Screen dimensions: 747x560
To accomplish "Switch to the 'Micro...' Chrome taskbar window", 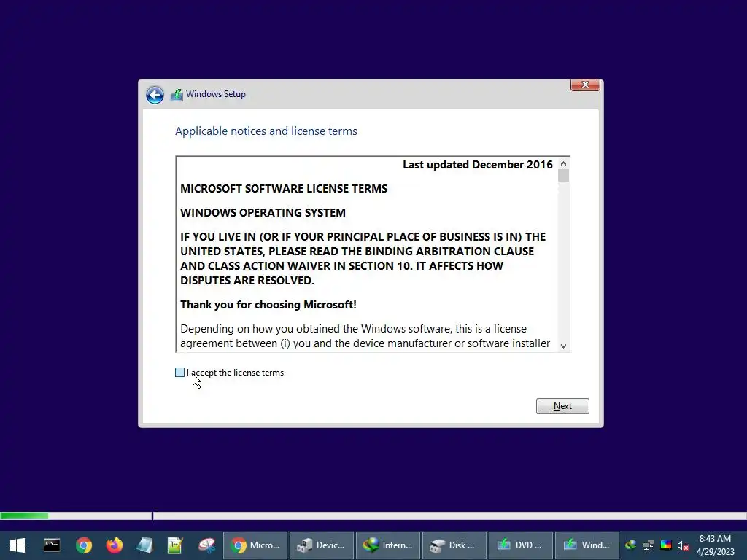I will (255, 545).
